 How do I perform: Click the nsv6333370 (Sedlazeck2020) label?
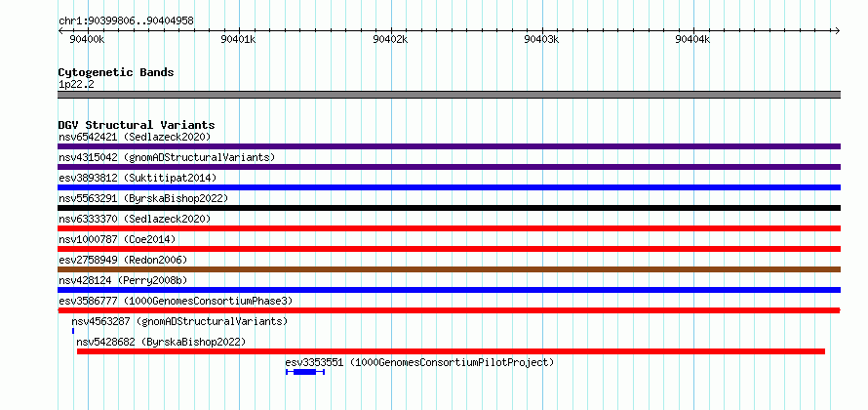click(x=135, y=219)
